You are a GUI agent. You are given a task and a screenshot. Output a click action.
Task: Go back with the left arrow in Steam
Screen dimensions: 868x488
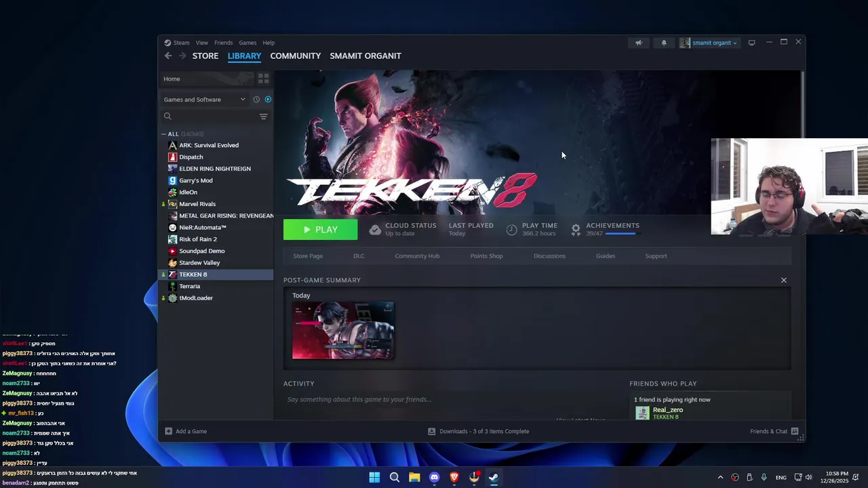click(x=168, y=56)
